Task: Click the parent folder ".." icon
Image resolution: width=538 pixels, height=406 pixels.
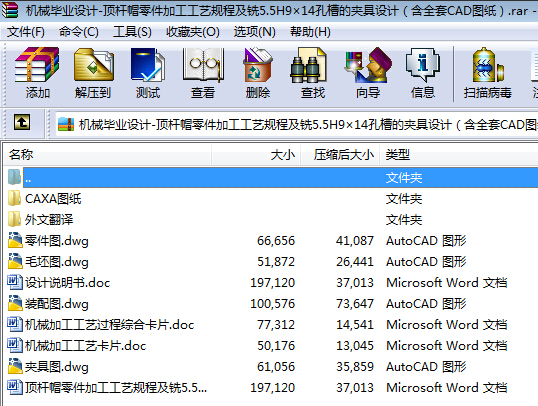Action: (14, 177)
